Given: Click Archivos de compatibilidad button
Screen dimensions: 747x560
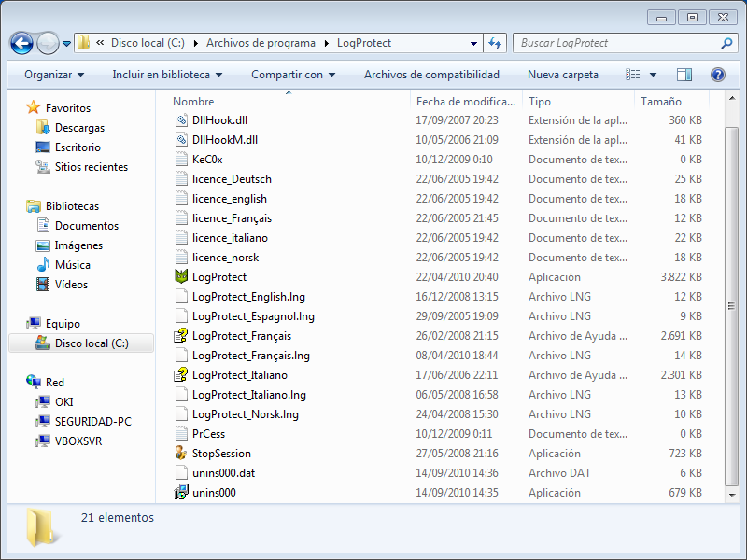Looking at the screenshot, I should point(431,75).
